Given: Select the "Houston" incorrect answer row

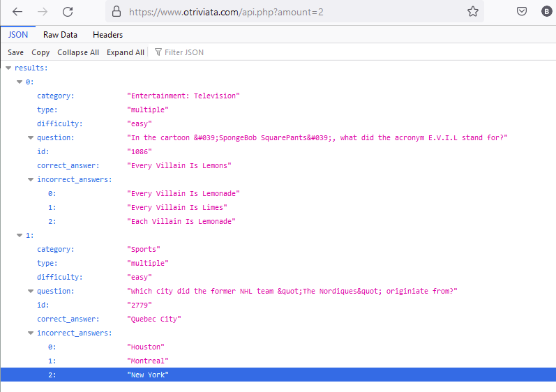Looking at the screenshot, I should tap(278, 347).
